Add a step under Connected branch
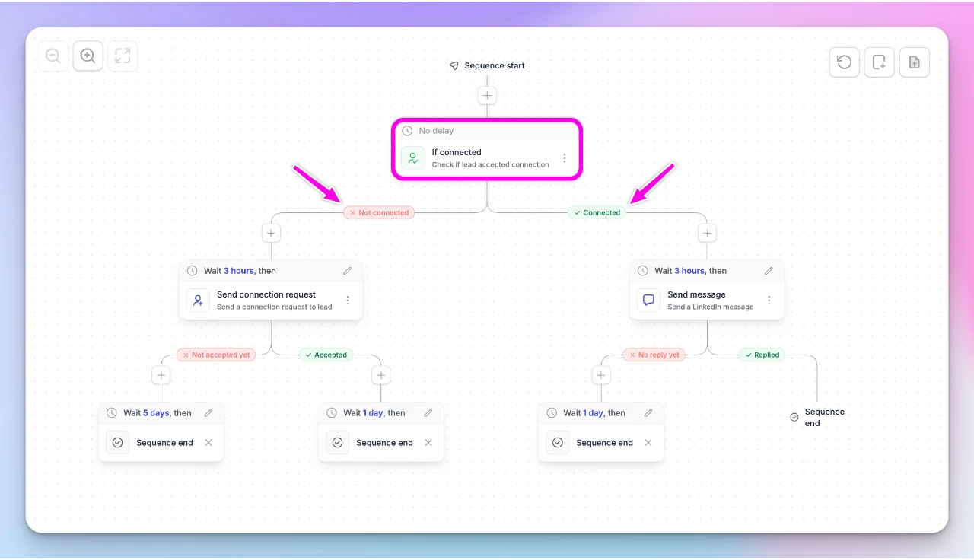Viewport: 974px width, 560px height. coord(707,233)
